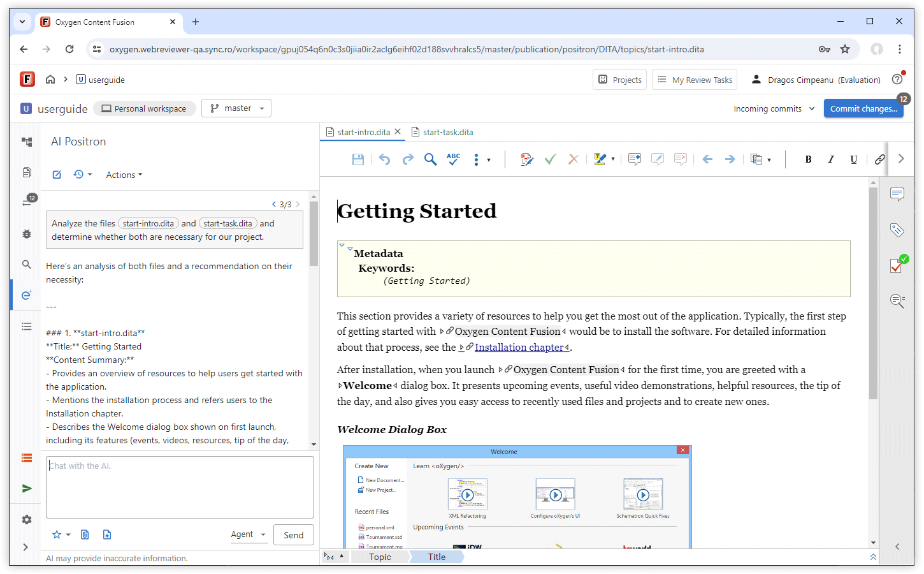Image resolution: width=924 pixels, height=574 pixels.
Task: Click the edit comment icon
Action: (658, 159)
